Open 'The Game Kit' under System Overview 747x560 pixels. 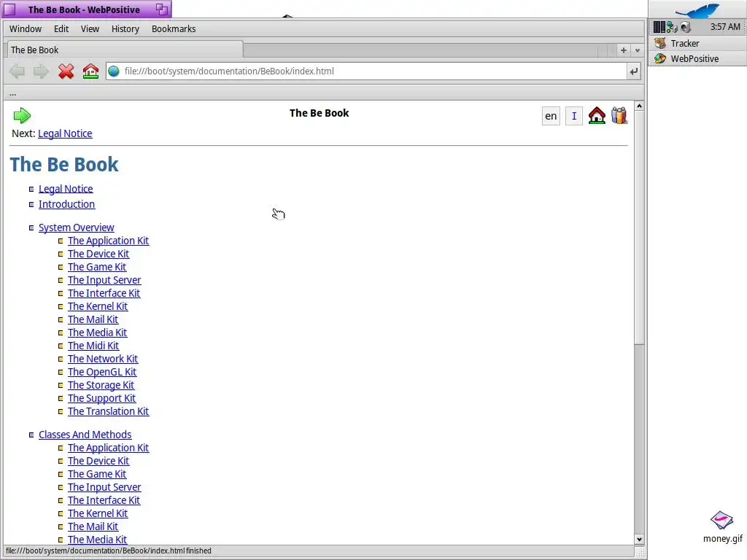97,267
